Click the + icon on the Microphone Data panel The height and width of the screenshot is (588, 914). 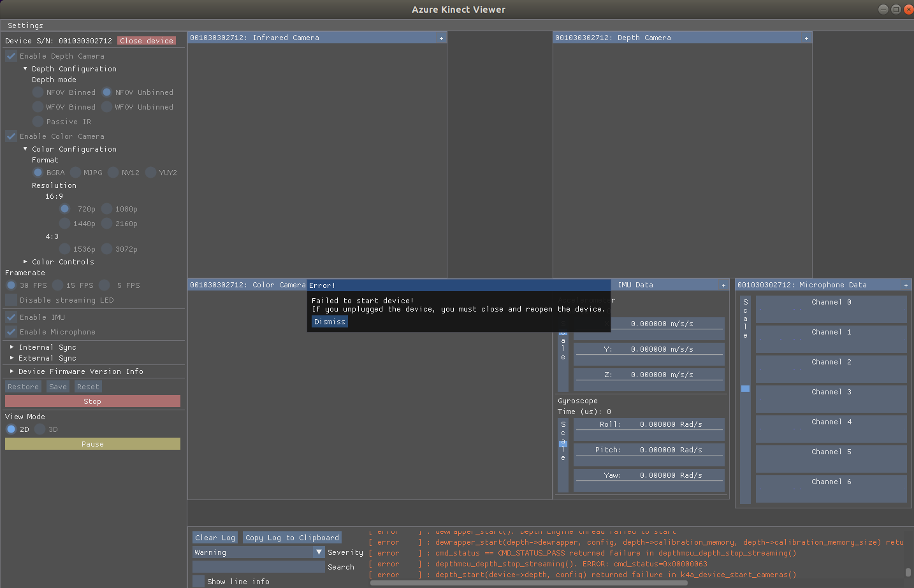click(906, 285)
